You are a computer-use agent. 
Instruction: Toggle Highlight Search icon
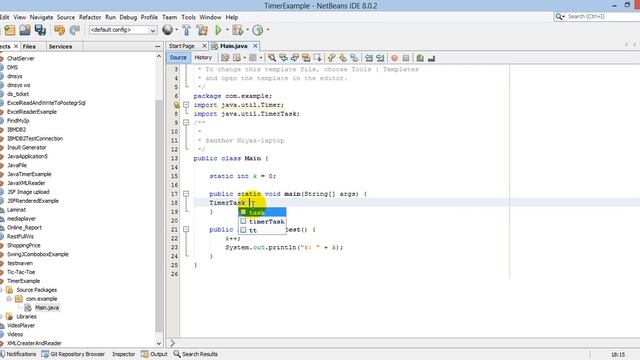(x=306, y=58)
